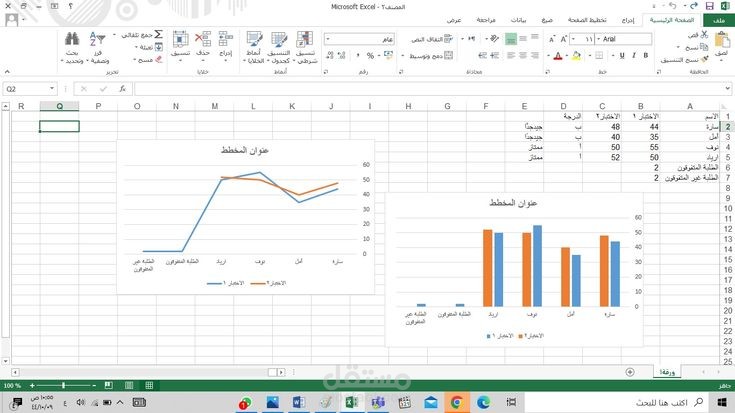735x413 pixels.
Task: Click the Decrease Indent icon
Action: [495, 55]
